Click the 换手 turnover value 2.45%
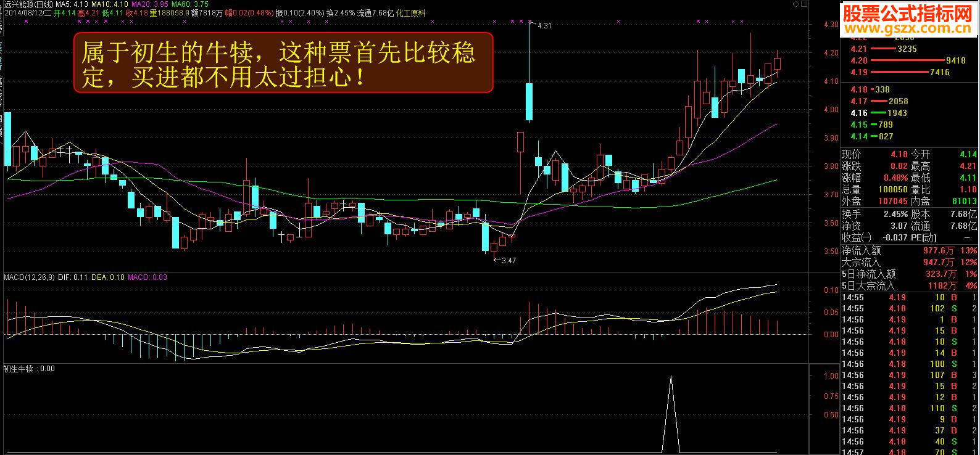 tap(895, 214)
